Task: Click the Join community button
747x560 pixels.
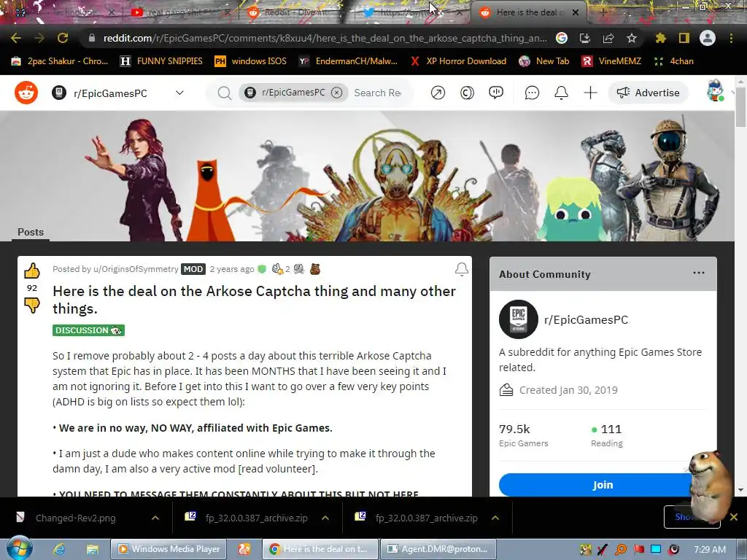Action: 603,485
